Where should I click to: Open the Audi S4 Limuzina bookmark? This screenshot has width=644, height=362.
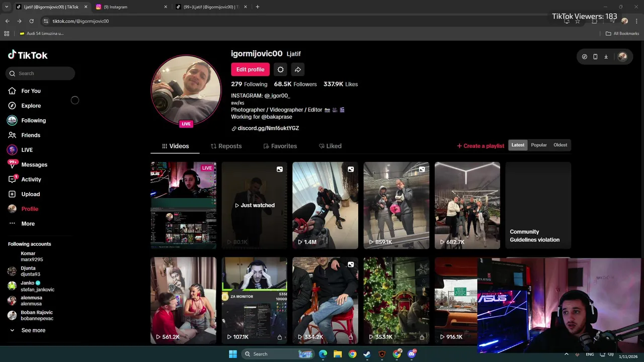(41, 34)
